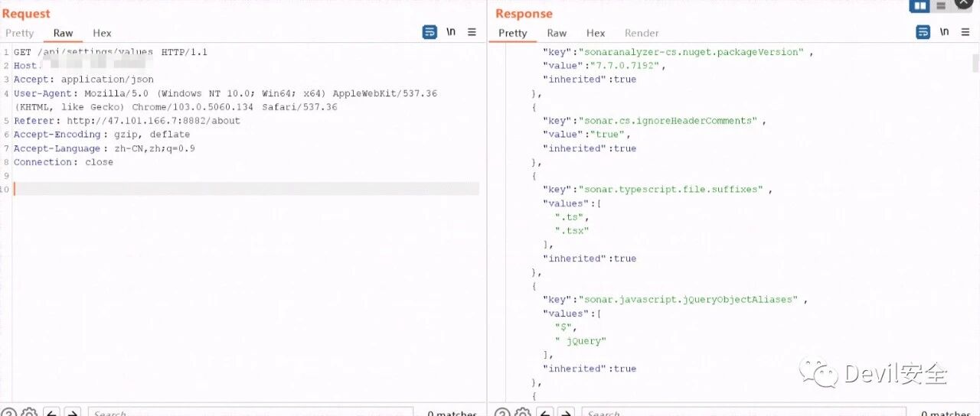Select the side-by-side split layout icon
This screenshot has width=980, height=416.
920,6
